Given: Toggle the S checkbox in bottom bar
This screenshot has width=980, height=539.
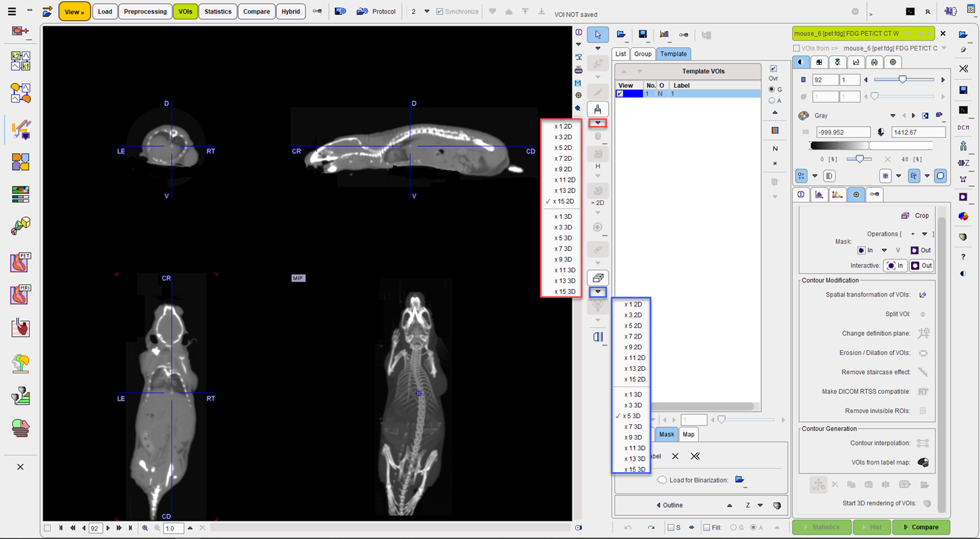Looking at the screenshot, I should 670,528.
